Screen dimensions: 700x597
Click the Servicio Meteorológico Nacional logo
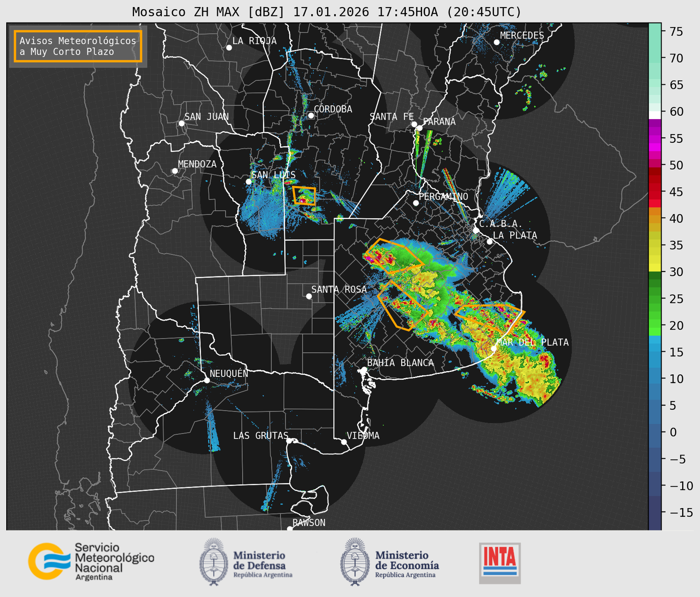click(x=91, y=561)
